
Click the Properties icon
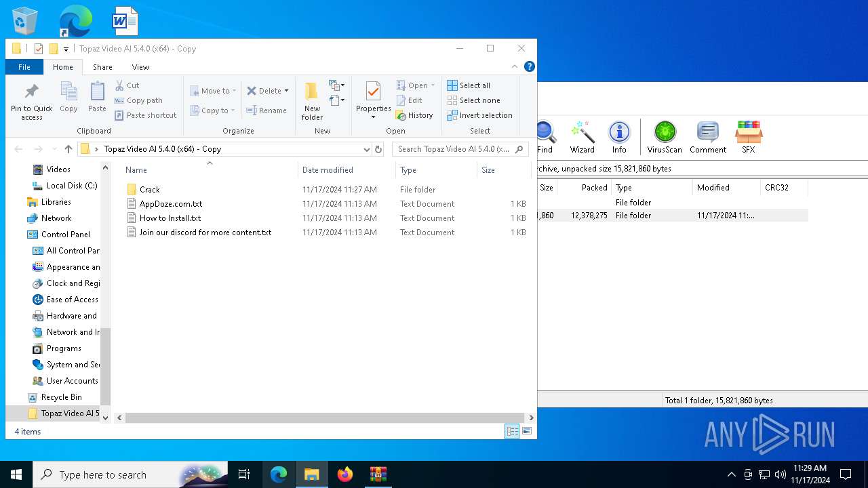373,92
